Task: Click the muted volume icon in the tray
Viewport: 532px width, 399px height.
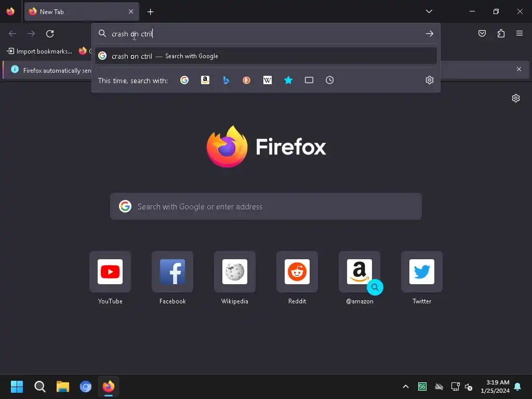Action: [x=469, y=387]
